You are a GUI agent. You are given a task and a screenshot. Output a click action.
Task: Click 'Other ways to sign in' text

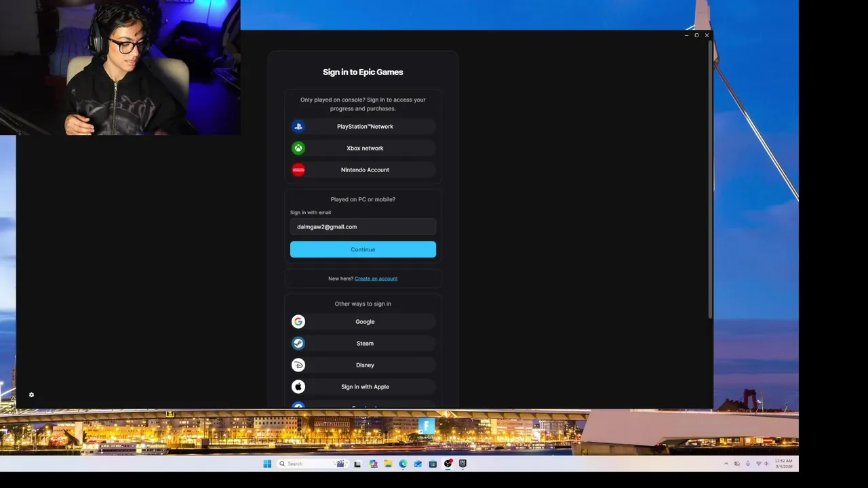363,304
